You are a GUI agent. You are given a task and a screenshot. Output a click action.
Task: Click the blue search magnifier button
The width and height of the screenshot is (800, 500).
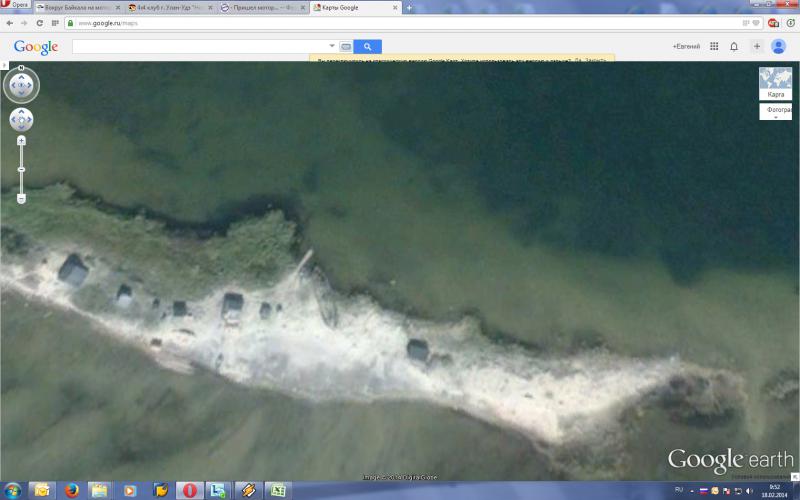pyautogui.click(x=367, y=46)
